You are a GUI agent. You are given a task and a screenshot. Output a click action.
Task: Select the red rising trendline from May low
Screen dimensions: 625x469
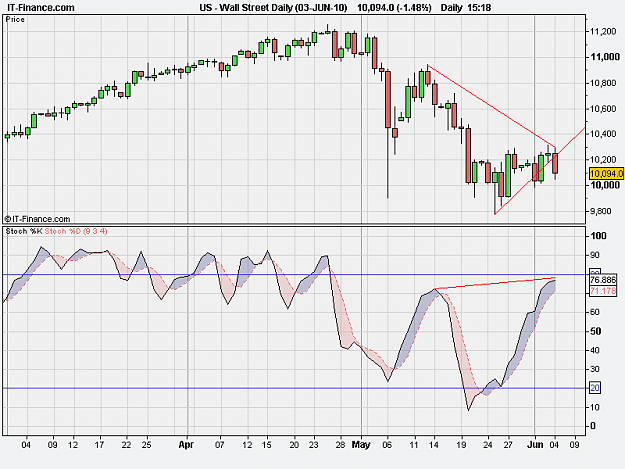(x=540, y=171)
